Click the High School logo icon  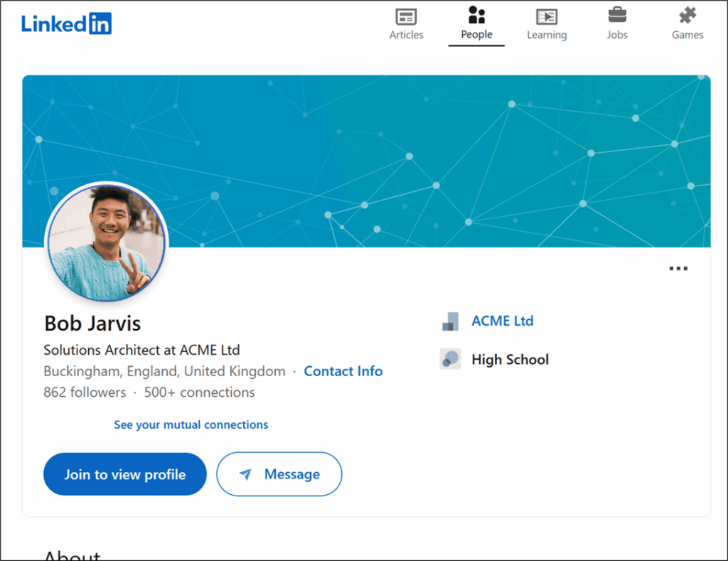[x=450, y=359]
